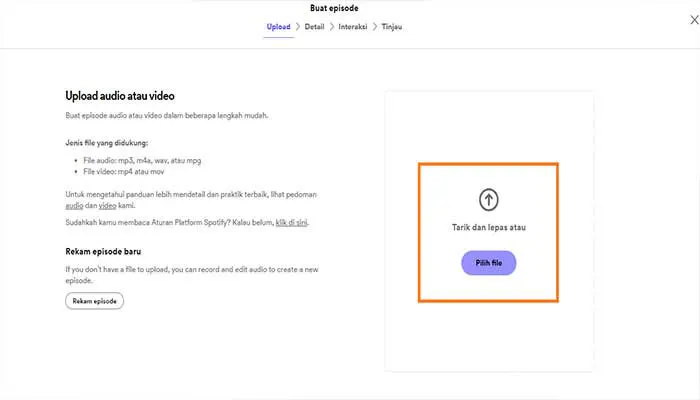Go to the Detail step tab
This screenshot has width=700, height=400.
click(x=314, y=27)
